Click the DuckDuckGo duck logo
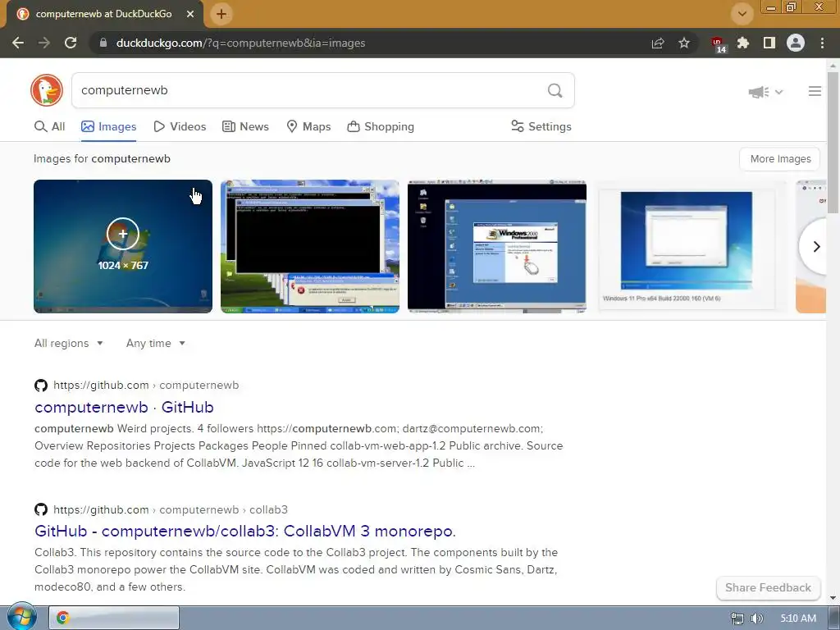Screen dimensions: 840x630 tap(47, 90)
